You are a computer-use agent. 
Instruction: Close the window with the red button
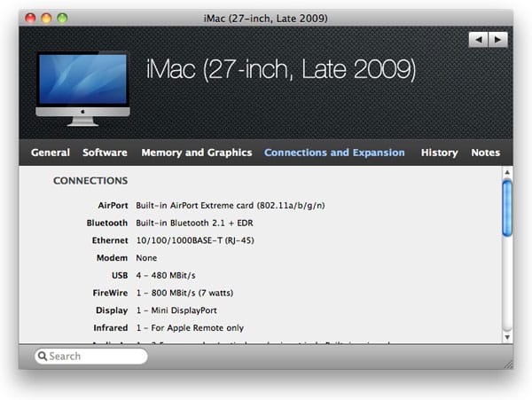pyautogui.click(x=28, y=18)
